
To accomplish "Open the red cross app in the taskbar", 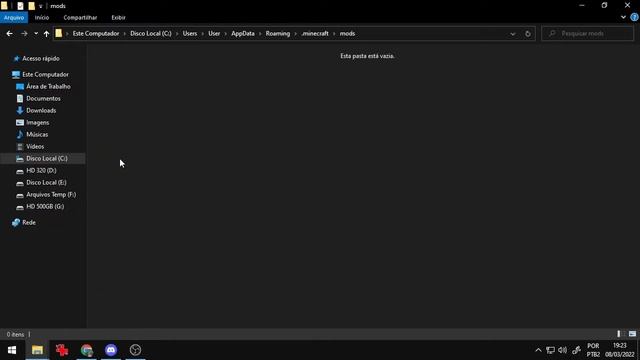I will [x=62, y=350].
